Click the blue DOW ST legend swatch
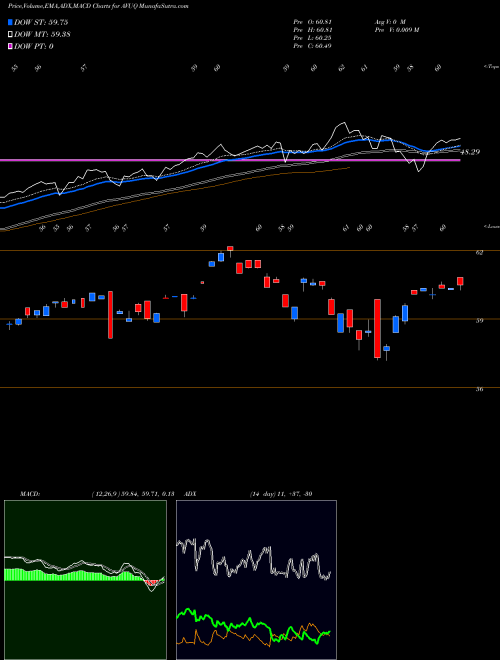The width and height of the screenshot is (500, 660). coord(11,22)
